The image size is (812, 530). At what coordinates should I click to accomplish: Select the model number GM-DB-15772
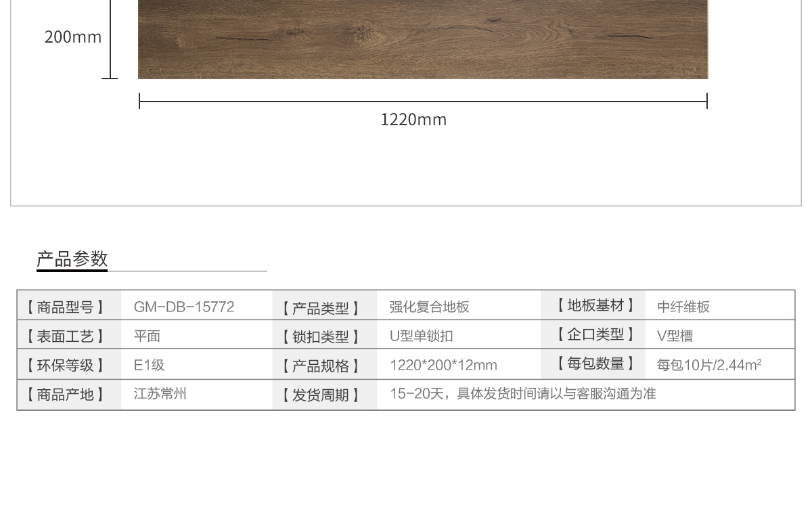coord(184,307)
